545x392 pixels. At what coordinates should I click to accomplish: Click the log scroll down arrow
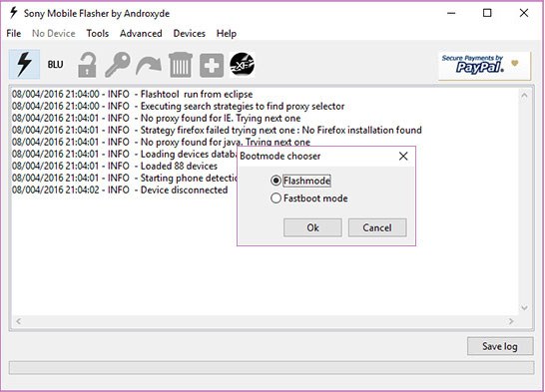point(524,307)
